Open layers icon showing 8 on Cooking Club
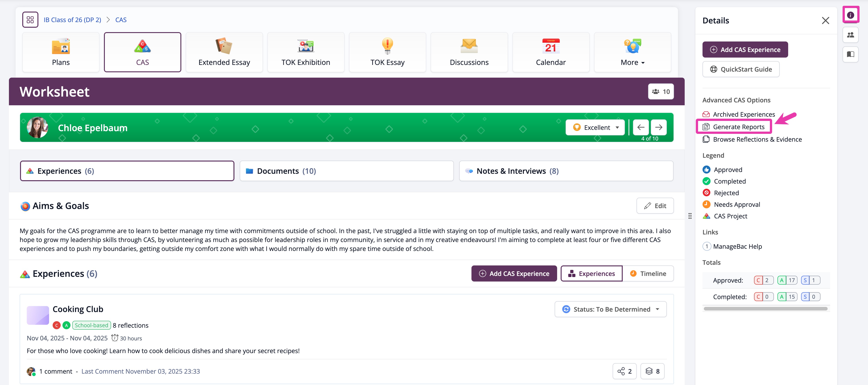The height and width of the screenshot is (385, 868). click(652, 371)
